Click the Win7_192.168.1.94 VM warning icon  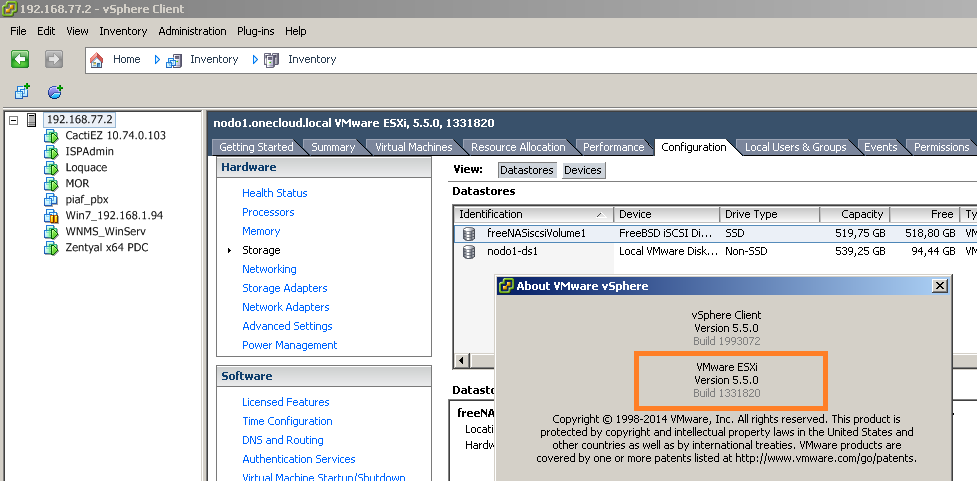tap(51, 216)
